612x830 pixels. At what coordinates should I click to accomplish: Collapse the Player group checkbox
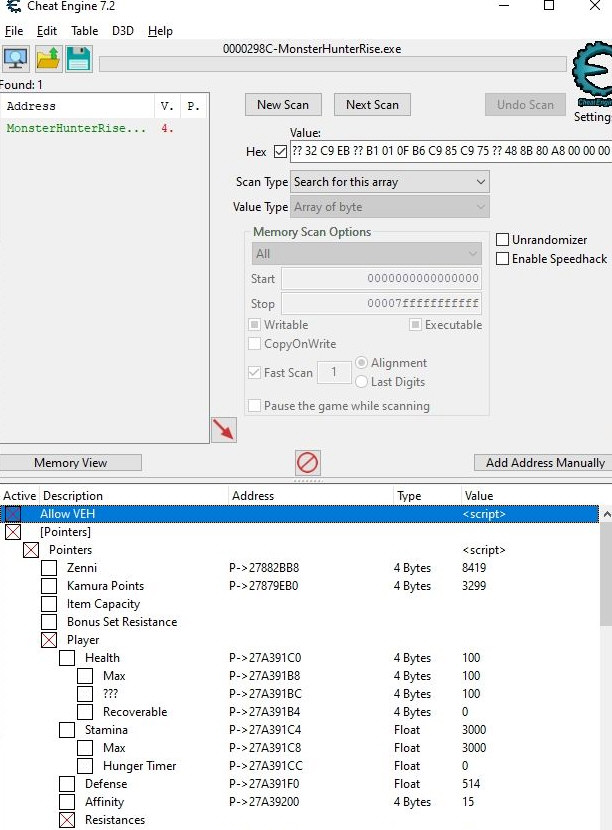(49, 639)
